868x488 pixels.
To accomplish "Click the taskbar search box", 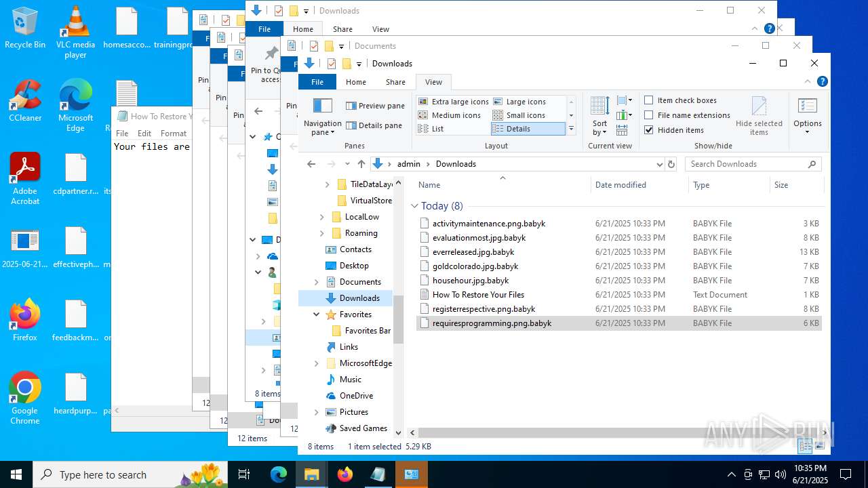I will (130, 474).
